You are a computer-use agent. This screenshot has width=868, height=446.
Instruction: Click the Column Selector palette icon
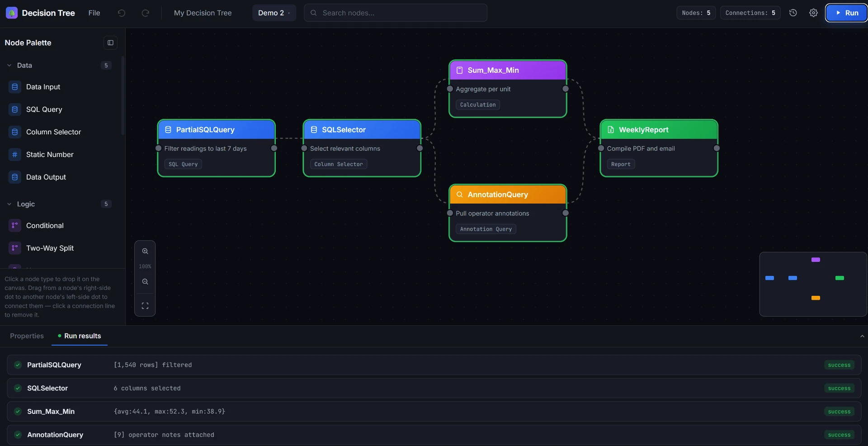click(x=15, y=132)
